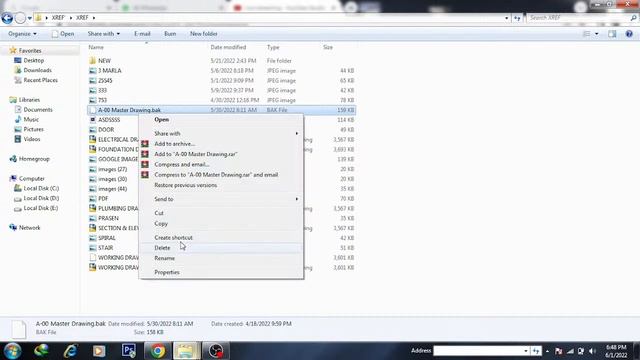Screen dimensions: 640x360
Task: Expand the Send to submenu
Action: [x=221, y=199]
